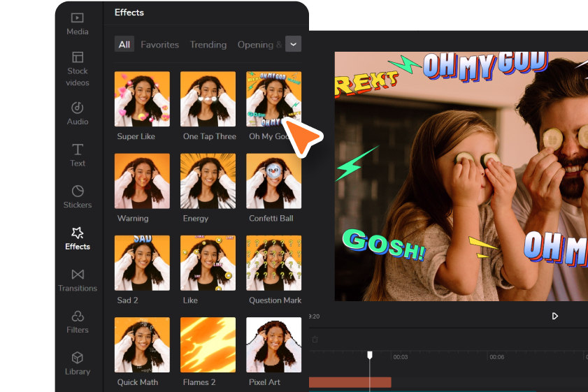Apply the Energy effect thumbnail

[208, 181]
